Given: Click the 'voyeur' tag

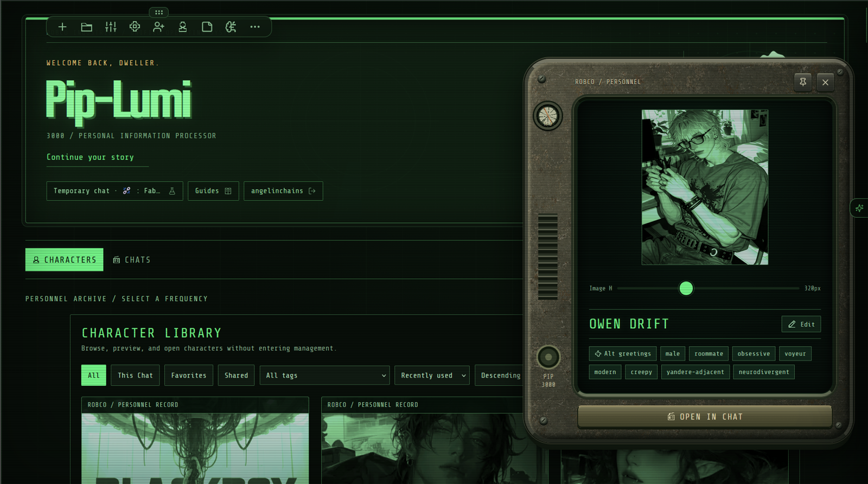Looking at the screenshot, I should [x=795, y=354].
